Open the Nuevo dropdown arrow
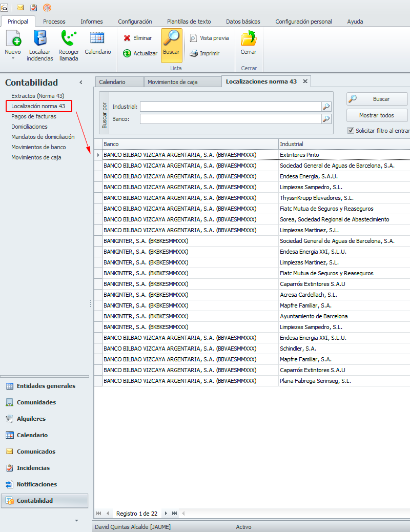Viewport: 410px width, 532px height. pos(13,58)
